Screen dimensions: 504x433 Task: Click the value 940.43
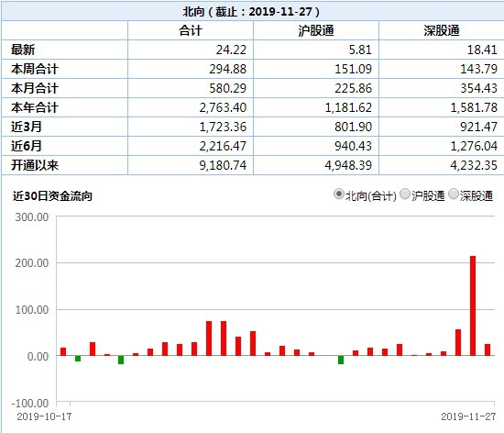point(353,146)
